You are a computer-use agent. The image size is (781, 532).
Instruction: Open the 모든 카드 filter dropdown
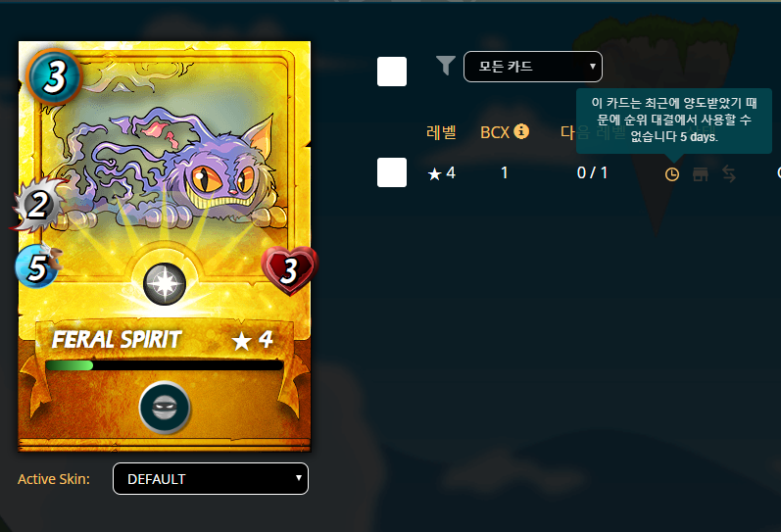point(533,67)
